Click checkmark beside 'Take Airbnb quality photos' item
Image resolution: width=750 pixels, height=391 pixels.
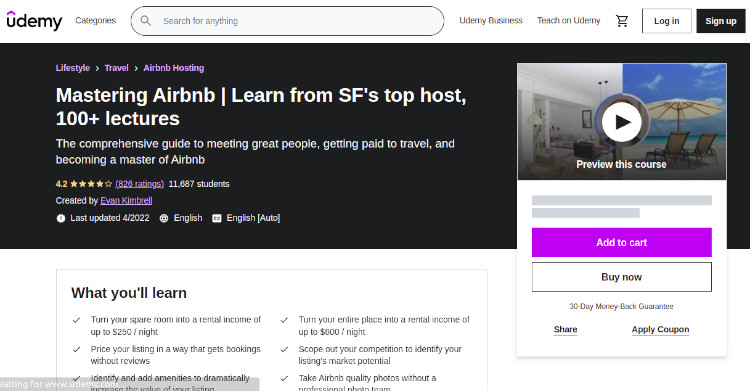pyautogui.click(x=284, y=378)
